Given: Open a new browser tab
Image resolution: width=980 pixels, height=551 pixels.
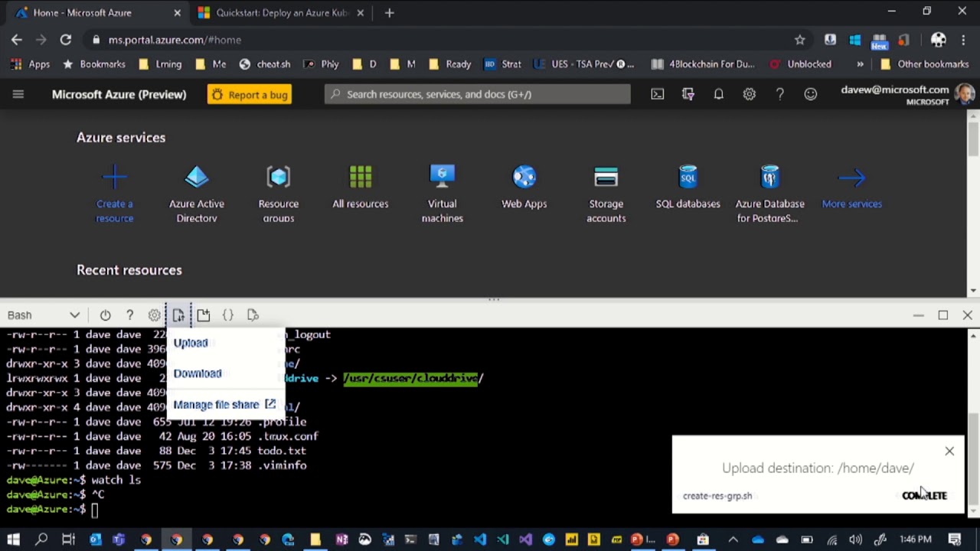Looking at the screenshot, I should pyautogui.click(x=389, y=12).
